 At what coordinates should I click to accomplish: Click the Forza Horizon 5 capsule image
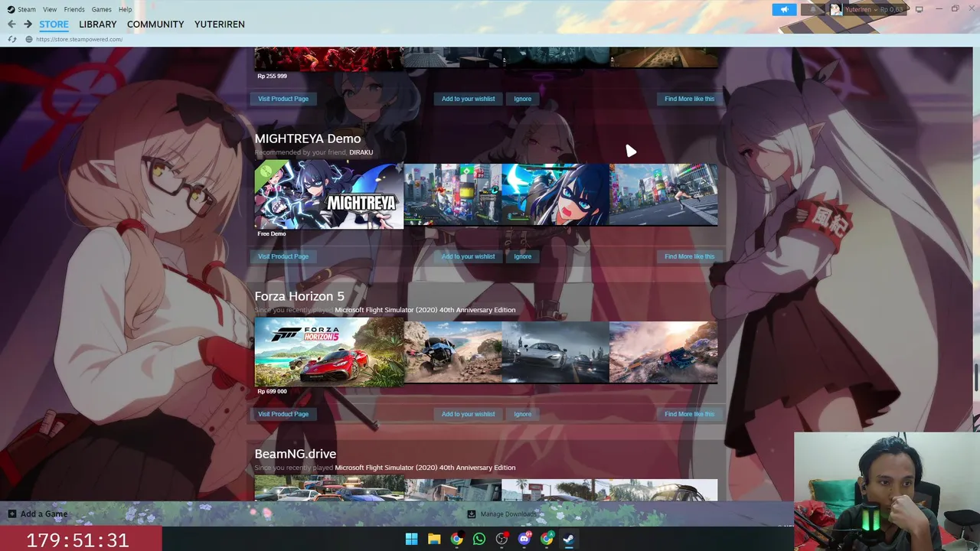(x=328, y=353)
